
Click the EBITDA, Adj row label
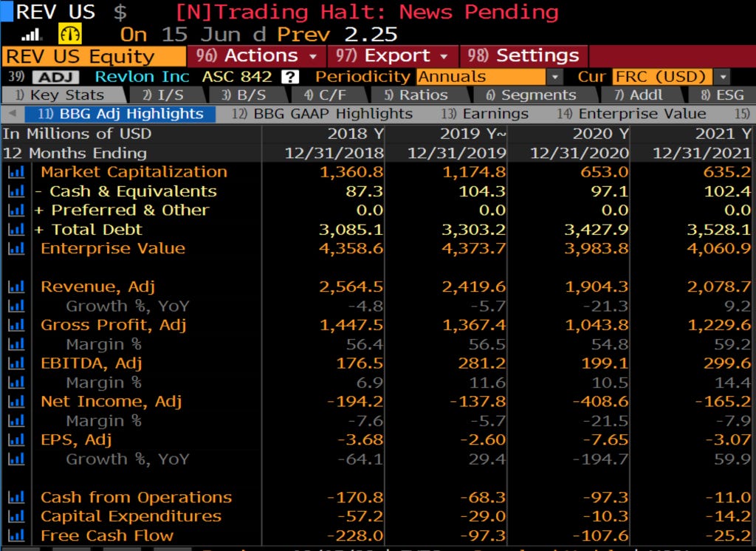92,363
